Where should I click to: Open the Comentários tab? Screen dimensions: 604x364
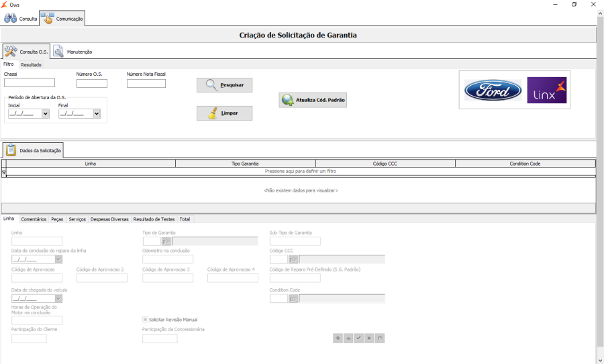tap(34, 219)
